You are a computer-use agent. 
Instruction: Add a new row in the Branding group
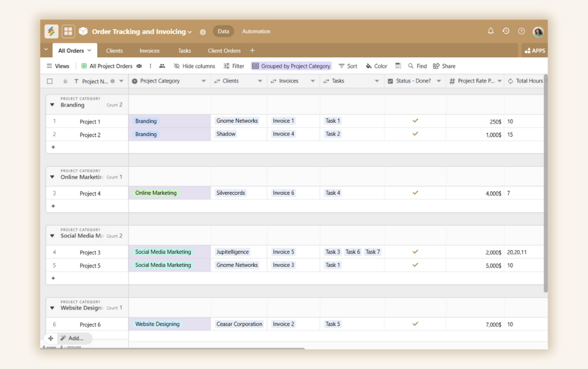pos(53,147)
